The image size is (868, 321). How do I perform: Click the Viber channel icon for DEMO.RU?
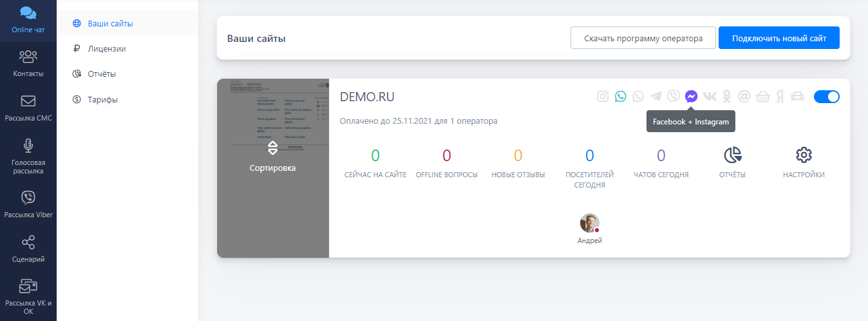coord(674,97)
